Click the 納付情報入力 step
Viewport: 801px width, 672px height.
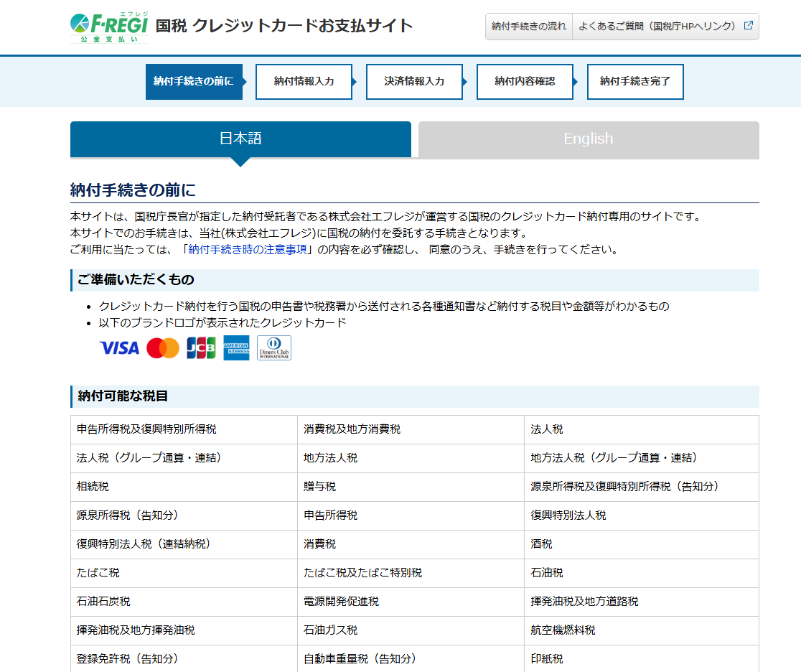pyautogui.click(x=304, y=82)
